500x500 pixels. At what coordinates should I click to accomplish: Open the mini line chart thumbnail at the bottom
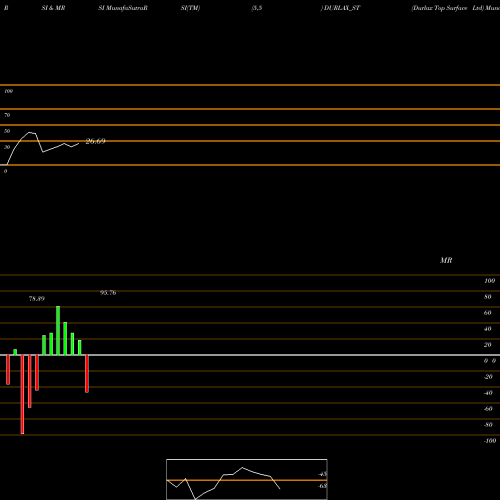tap(247, 479)
